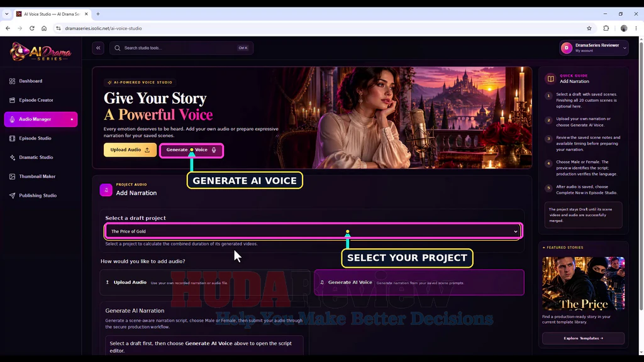This screenshot has width=644, height=362.
Task: Collapse the sidebar with the double-chevron icon
Action: [x=98, y=48]
